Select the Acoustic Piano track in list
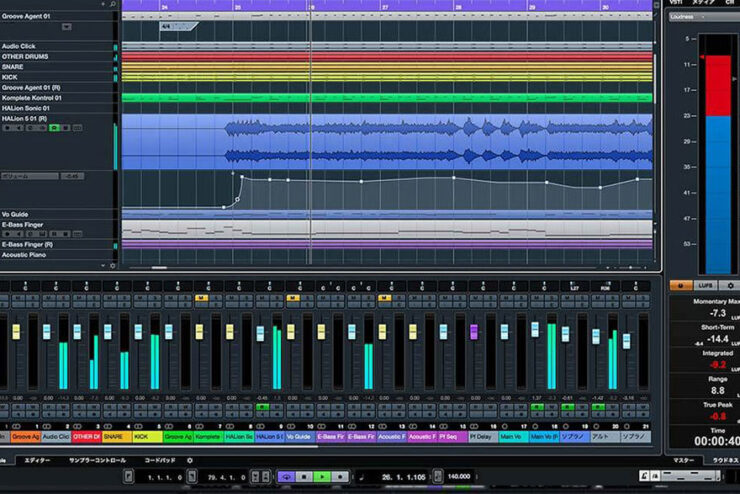Image resolution: width=740 pixels, height=494 pixels. pos(57,255)
